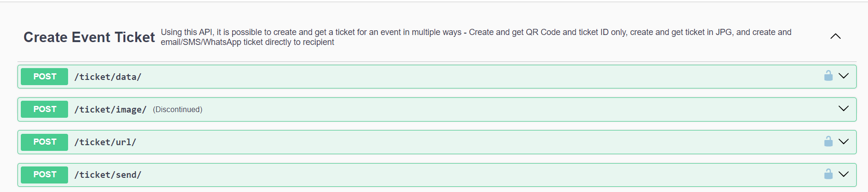Screen dimensions: 868x192
Task: Click the padlock on the /ticket/send/ row
Action: [x=828, y=174]
